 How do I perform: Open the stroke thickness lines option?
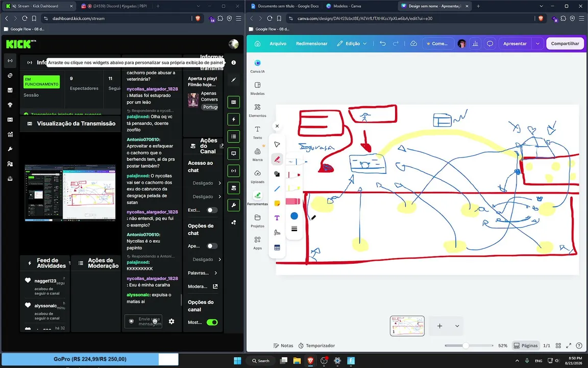tap(294, 228)
